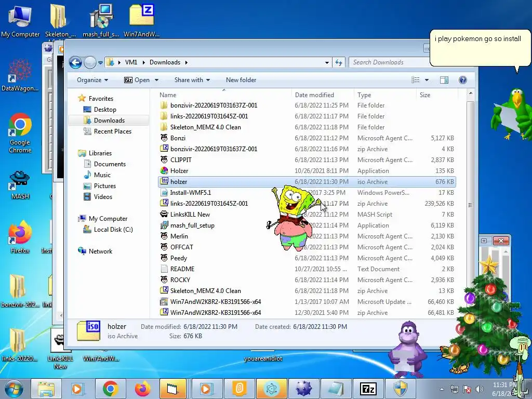Screen dimensions: 532x399
Task: Open the Videos library
Action: (103, 197)
